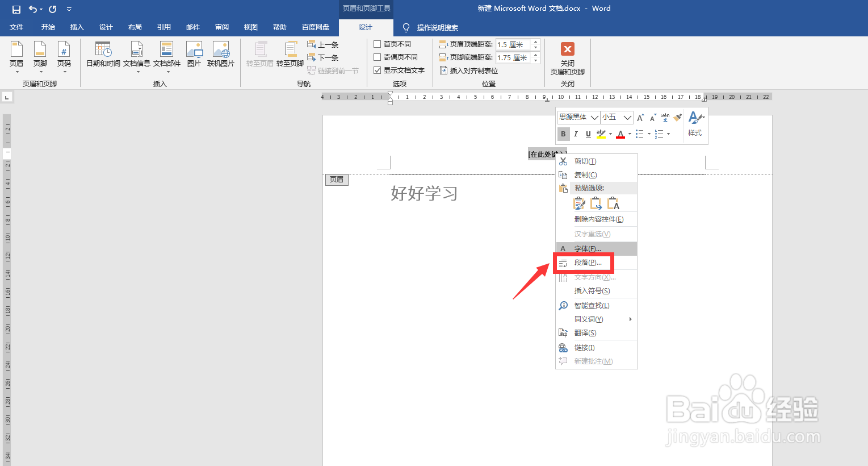Open the 文件 file tab

tap(16, 27)
